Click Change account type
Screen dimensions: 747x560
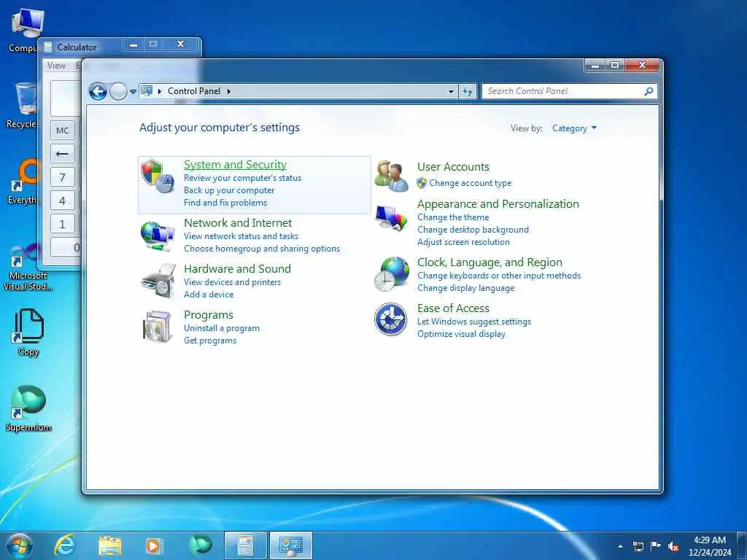click(x=471, y=183)
